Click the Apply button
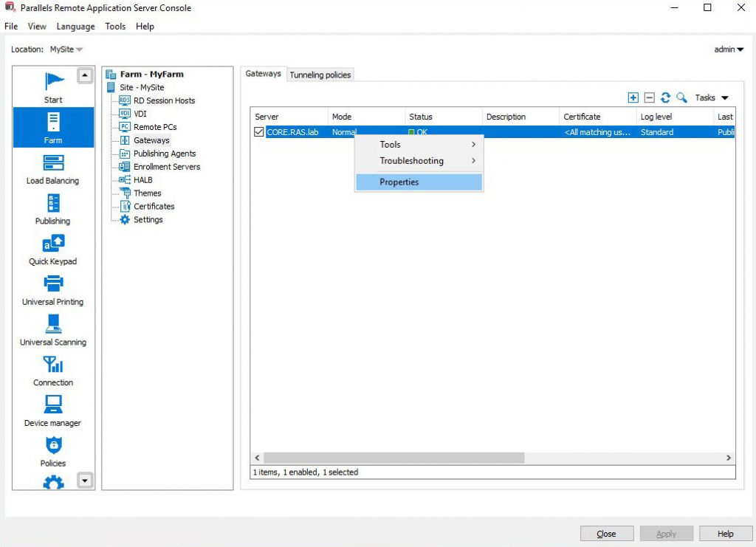This screenshot has width=756, height=547. pos(667,534)
